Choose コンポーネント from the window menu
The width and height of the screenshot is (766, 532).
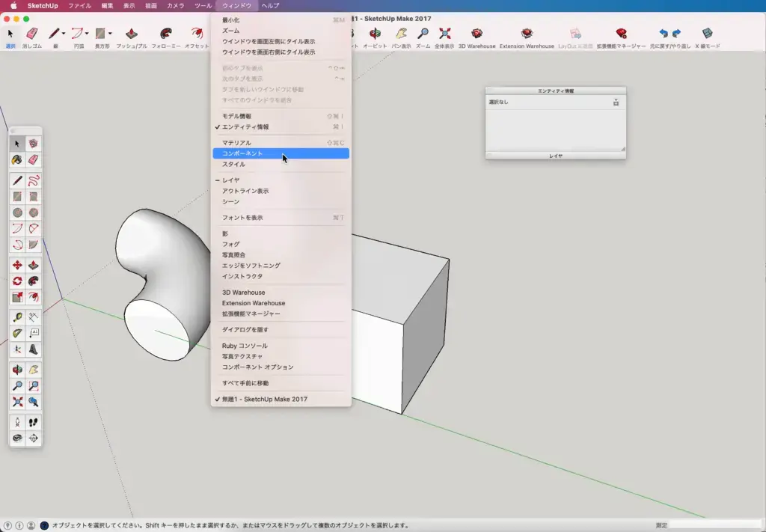(x=281, y=153)
